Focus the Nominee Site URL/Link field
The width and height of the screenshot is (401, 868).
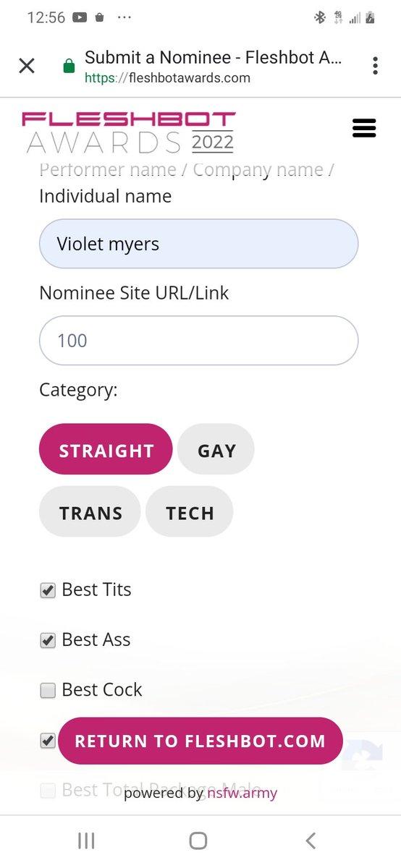click(198, 341)
